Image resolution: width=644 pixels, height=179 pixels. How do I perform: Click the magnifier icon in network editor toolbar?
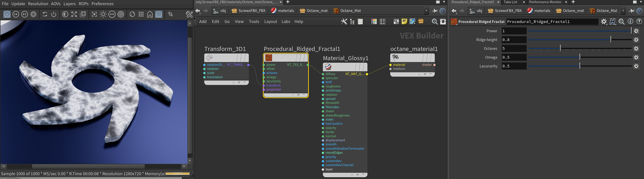coord(434,22)
